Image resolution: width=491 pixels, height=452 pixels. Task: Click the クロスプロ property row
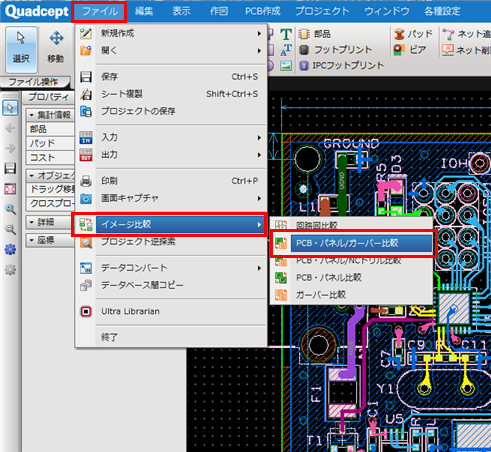50,203
